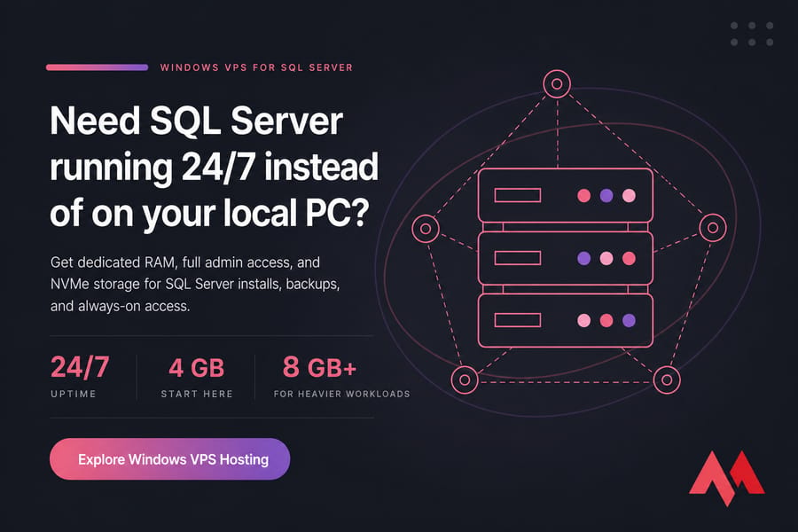Select the 'Windows VPS for SQL Server' tagline

click(x=256, y=67)
